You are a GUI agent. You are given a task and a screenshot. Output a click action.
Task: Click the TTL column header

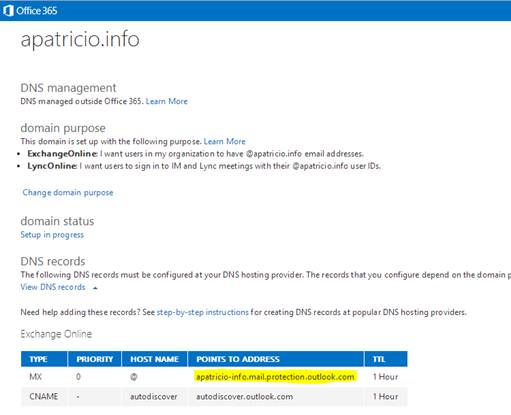(386, 359)
